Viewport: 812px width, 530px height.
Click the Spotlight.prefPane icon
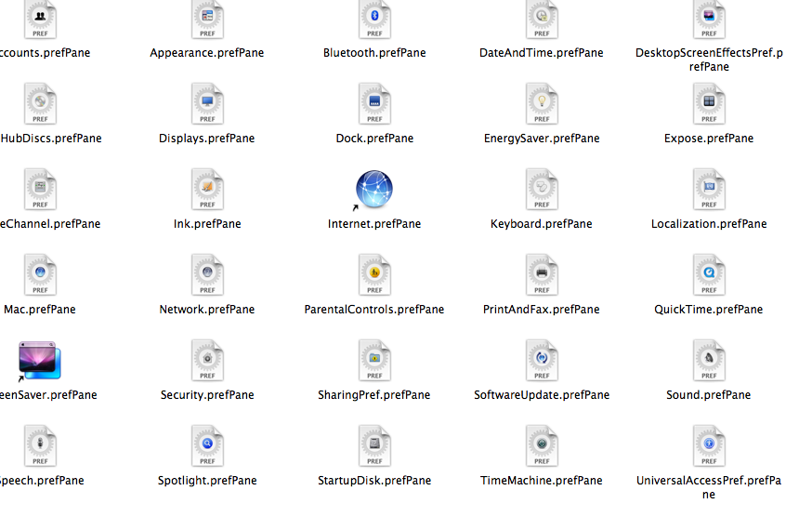tap(207, 445)
